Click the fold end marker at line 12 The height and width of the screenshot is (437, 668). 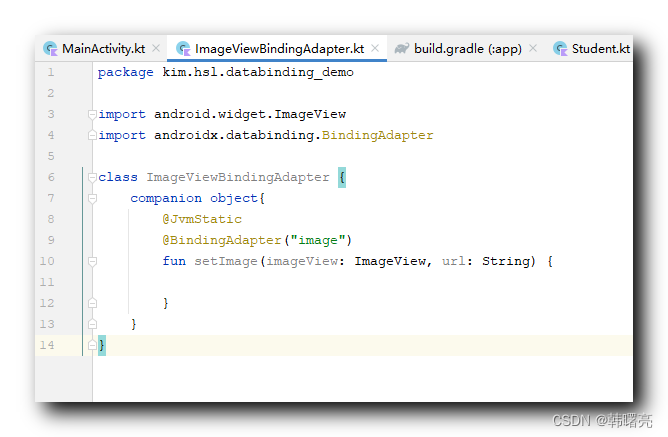(x=92, y=303)
